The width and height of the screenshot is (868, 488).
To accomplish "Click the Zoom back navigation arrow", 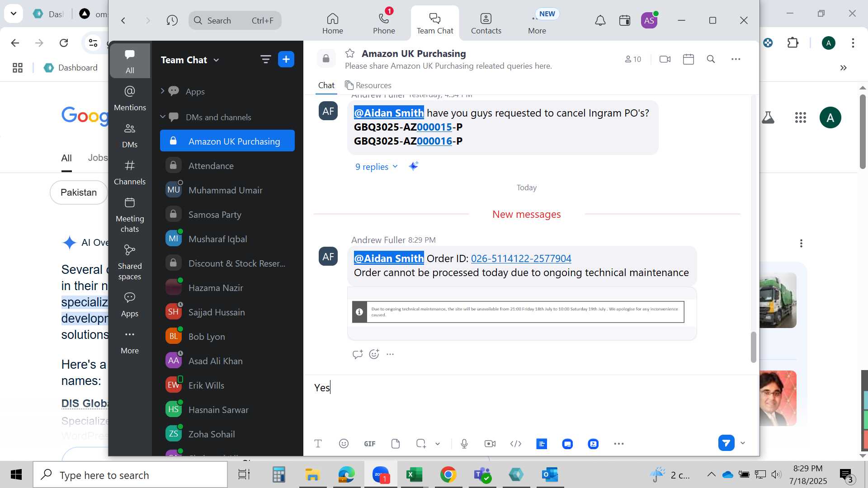I will (123, 20).
